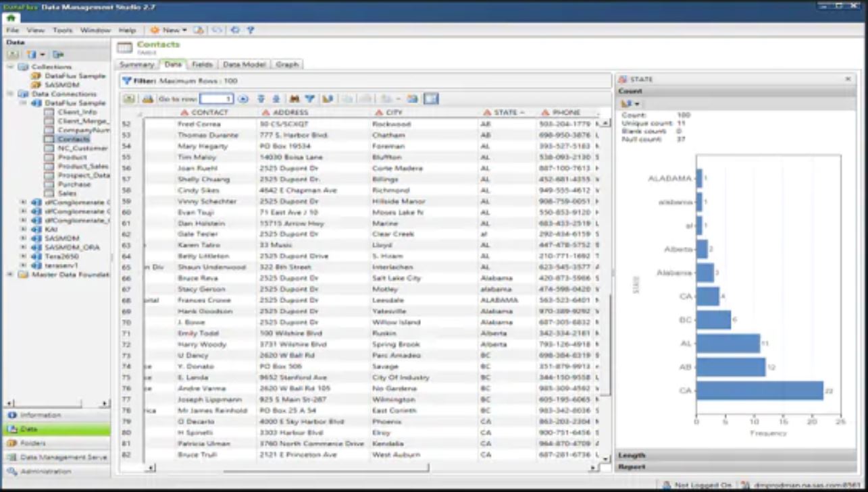Expand the Report section
Screen dimensions: 868x492
(x=736, y=466)
